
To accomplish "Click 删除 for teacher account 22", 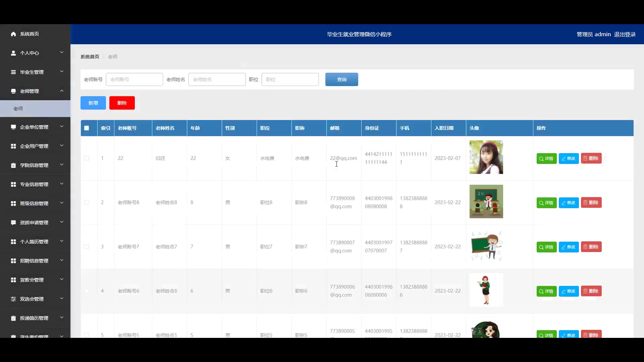I will [591, 158].
